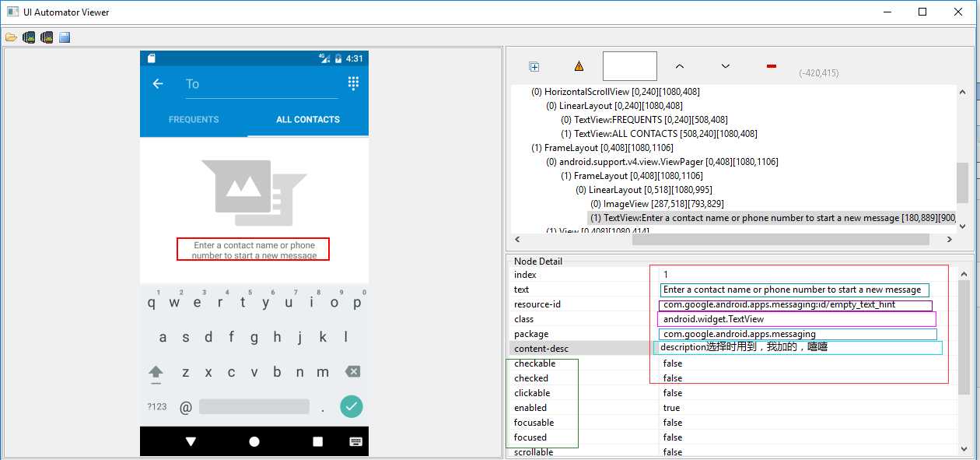Save the screenshot using the disk icon
Image resolution: width=980 pixels, height=460 pixels.
point(65,37)
